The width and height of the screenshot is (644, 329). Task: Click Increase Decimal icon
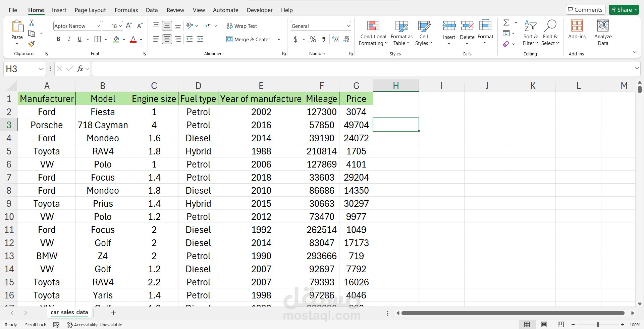(x=335, y=39)
